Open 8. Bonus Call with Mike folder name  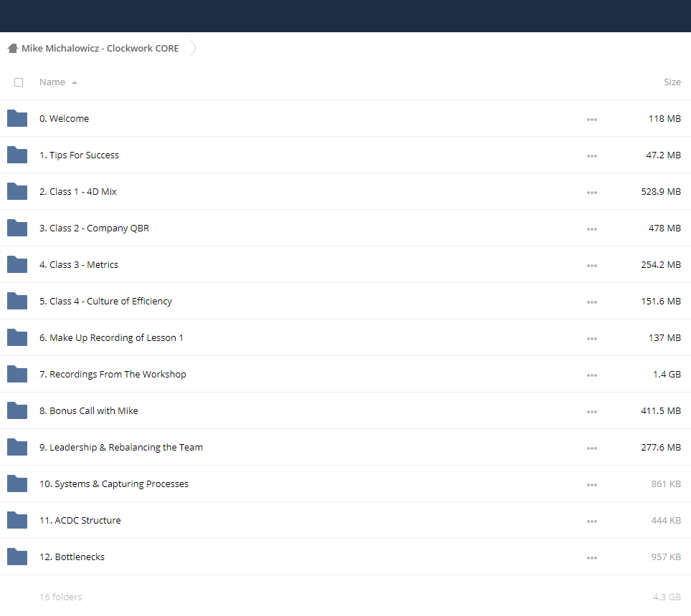click(89, 411)
